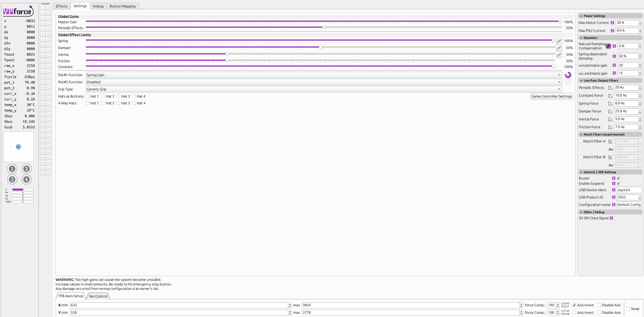Toggle Natural Damping Compensation link icon
Screen dimensions: 644x317
tap(608, 46)
